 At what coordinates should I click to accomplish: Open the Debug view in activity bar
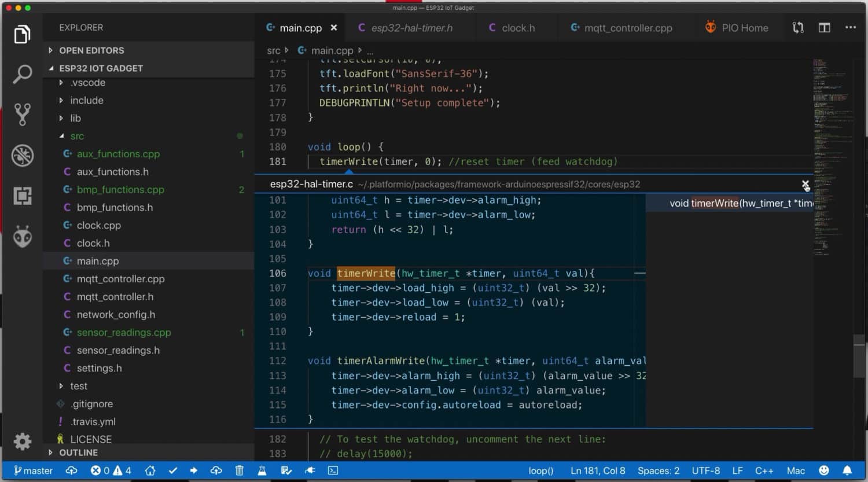pyautogui.click(x=22, y=156)
